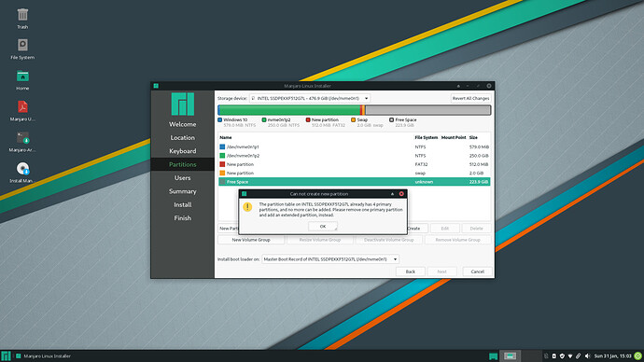Click the show desktop icon in taskbar

pos(494,355)
